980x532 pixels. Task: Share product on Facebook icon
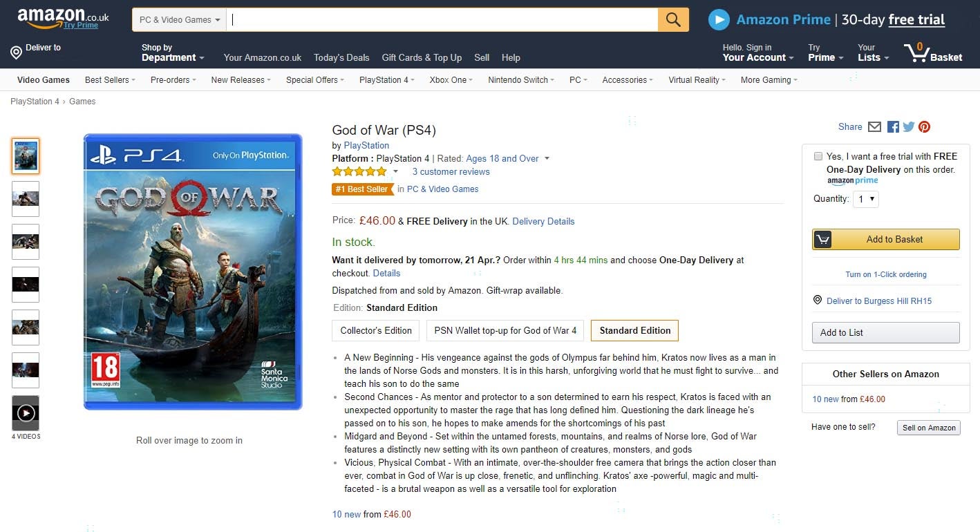click(893, 127)
